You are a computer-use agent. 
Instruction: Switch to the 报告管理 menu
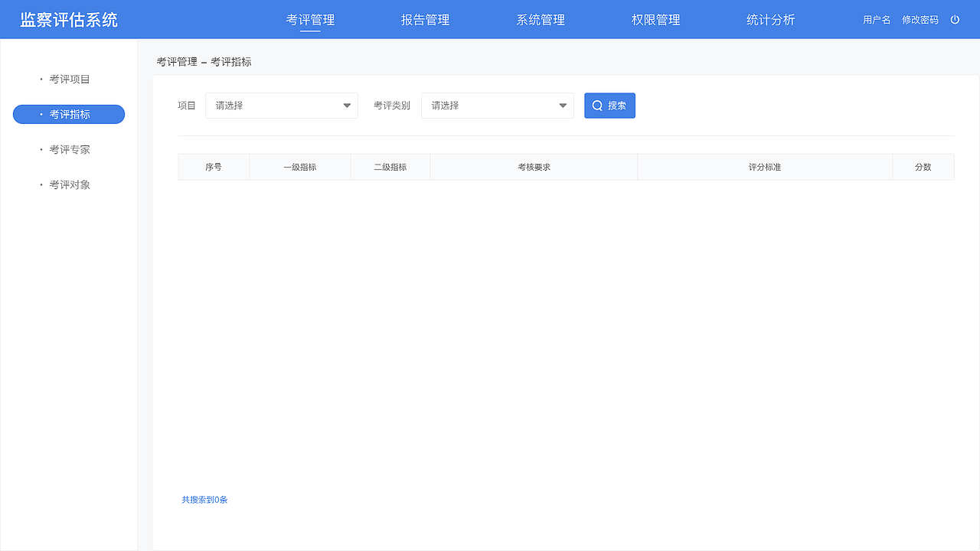tap(425, 19)
